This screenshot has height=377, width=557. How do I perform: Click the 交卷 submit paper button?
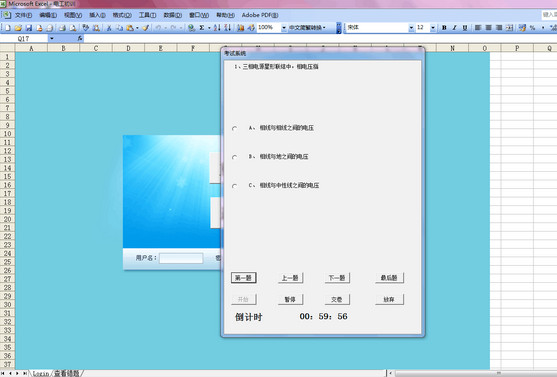click(x=337, y=300)
